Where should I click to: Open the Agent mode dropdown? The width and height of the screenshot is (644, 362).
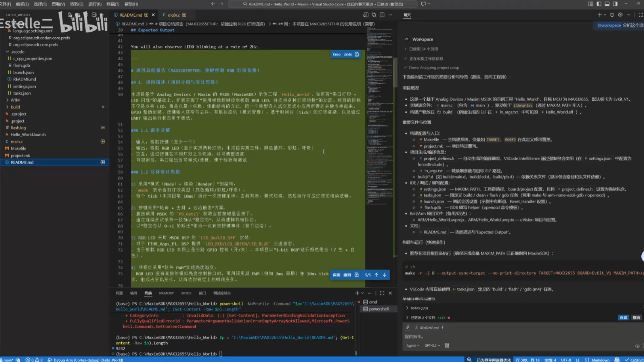413,345
